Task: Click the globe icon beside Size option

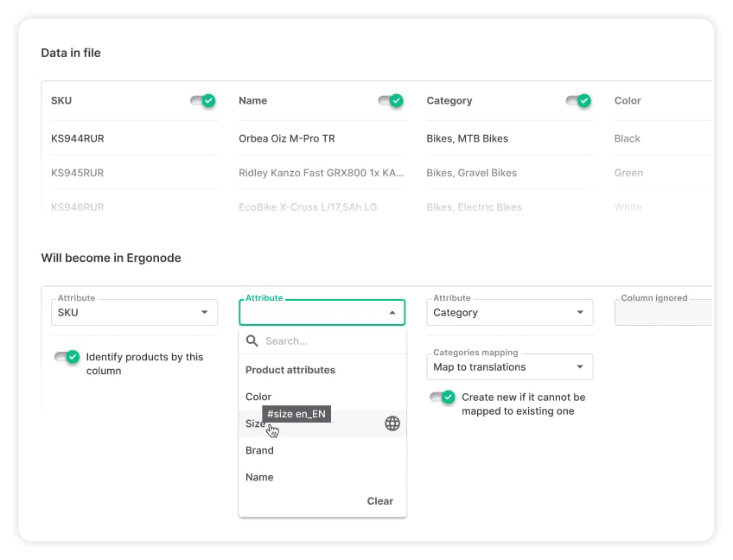Action: point(392,423)
